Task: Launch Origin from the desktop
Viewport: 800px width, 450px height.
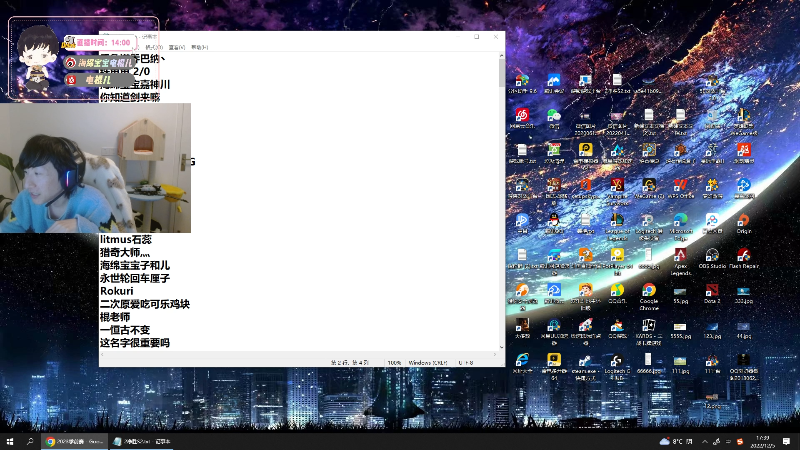Action: pos(743,223)
